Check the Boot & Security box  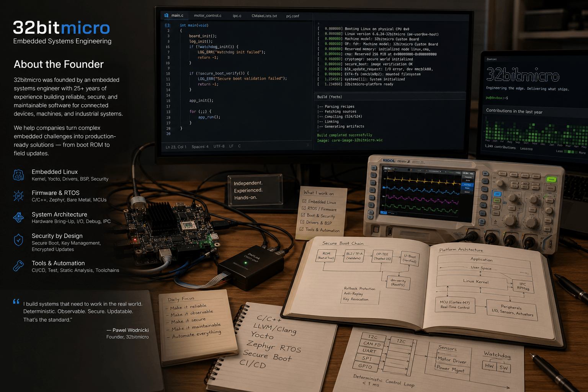pyautogui.click(x=303, y=215)
